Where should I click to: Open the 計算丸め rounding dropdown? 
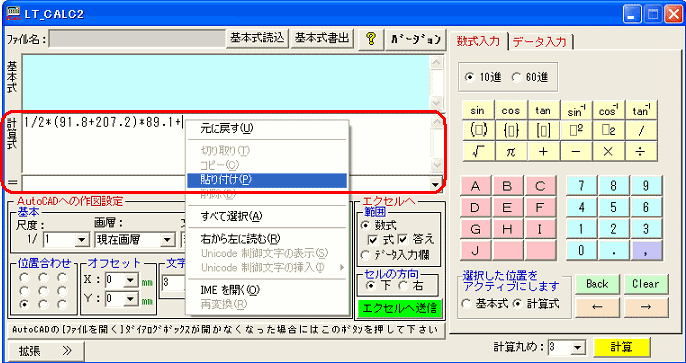[x=578, y=348]
